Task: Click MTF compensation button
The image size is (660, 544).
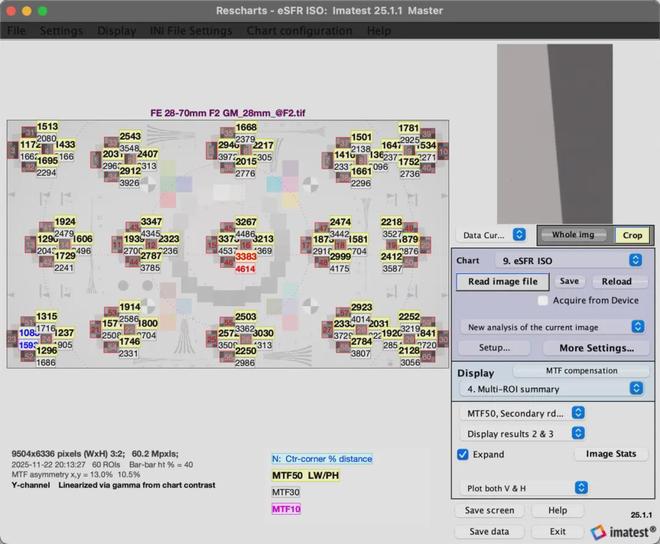Action: point(581,371)
